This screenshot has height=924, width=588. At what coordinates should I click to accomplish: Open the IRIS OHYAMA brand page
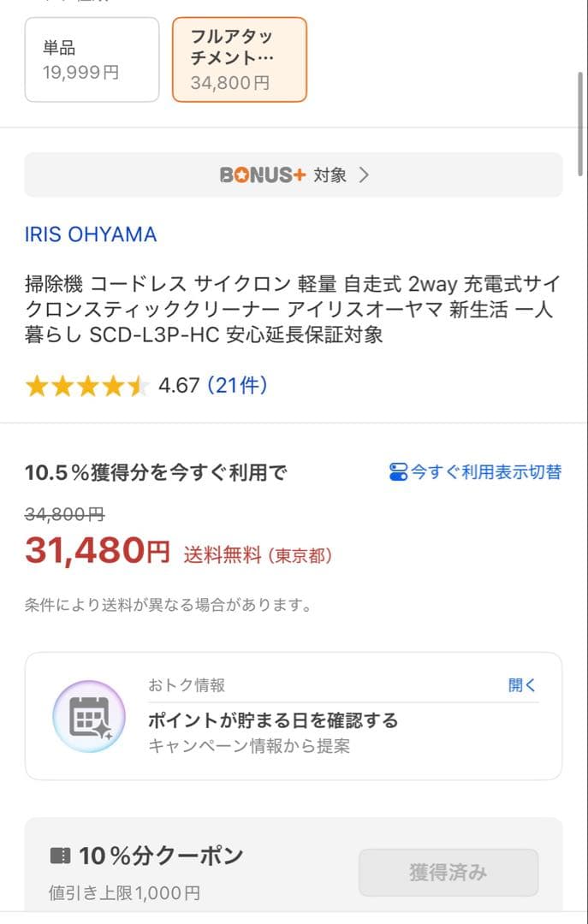tap(90, 234)
